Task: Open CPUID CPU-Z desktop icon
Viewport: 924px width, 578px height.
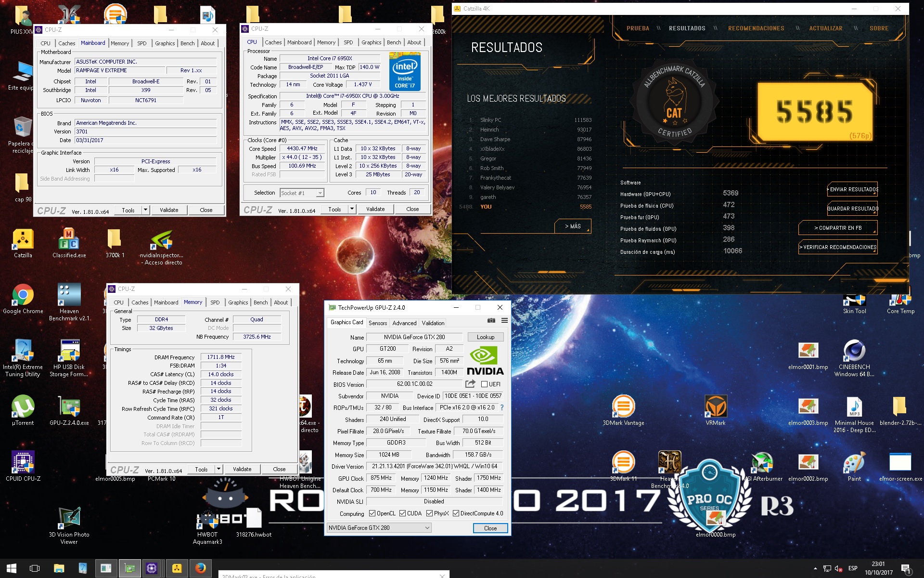Action: pyautogui.click(x=23, y=467)
